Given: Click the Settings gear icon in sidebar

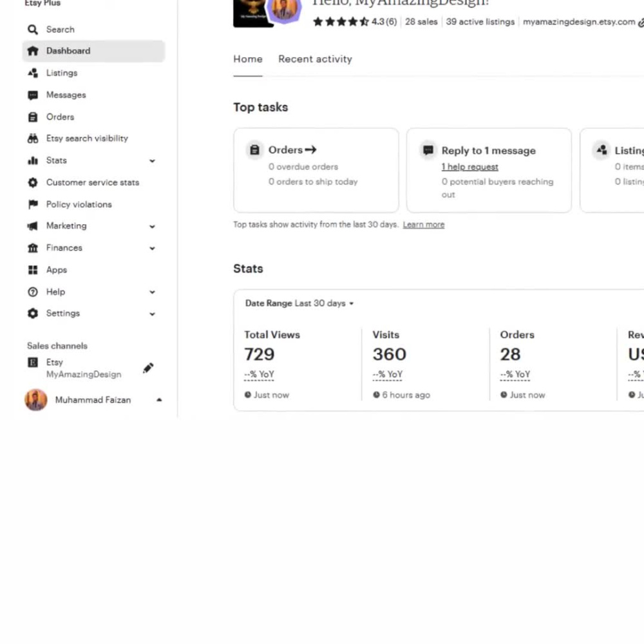Looking at the screenshot, I should (32, 314).
